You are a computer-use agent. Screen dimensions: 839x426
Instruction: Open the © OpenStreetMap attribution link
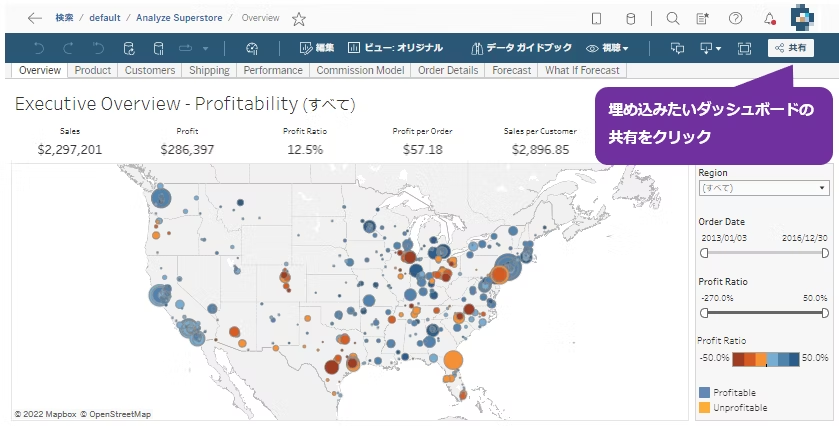116,414
